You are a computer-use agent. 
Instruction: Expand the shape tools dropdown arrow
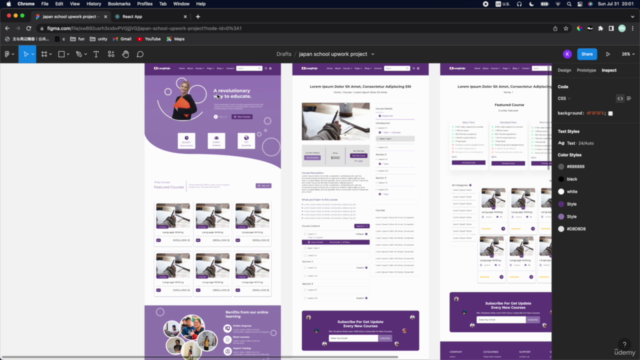[68, 54]
